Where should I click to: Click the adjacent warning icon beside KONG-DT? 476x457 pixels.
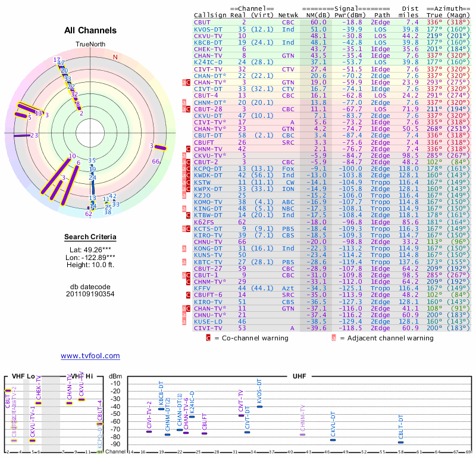pos(184,249)
